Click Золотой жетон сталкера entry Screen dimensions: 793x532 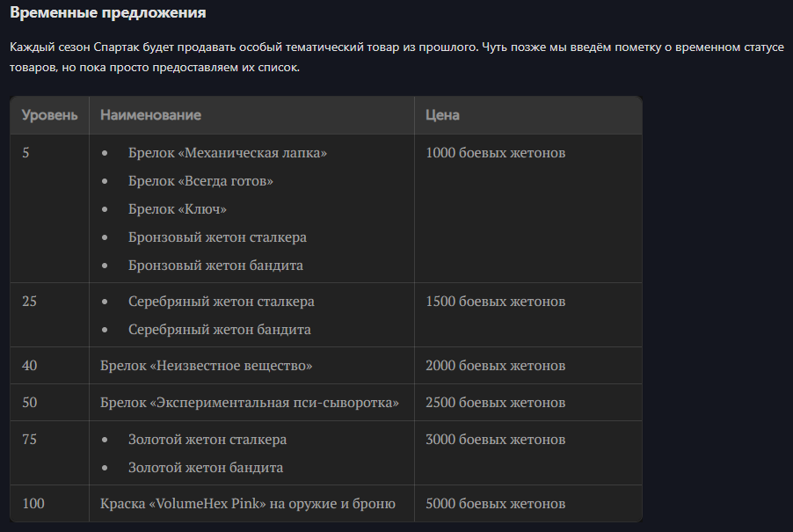click(x=207, y=440)
